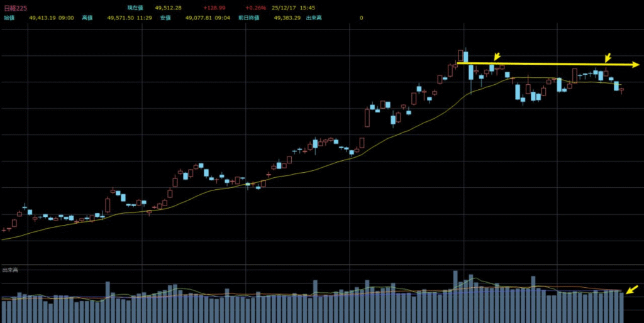Click the +128.99 price change value

(214, 8)
